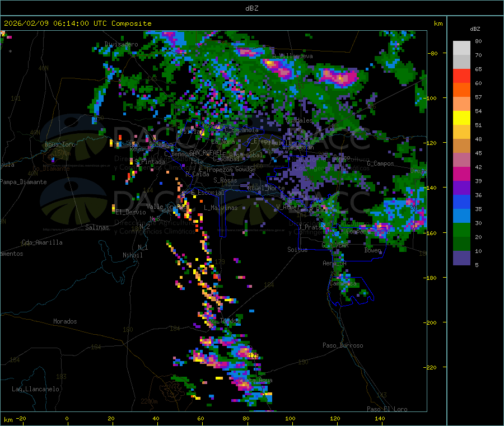Click the Soitue place label
Screen dimensions: 504x426
click(297, 250)
